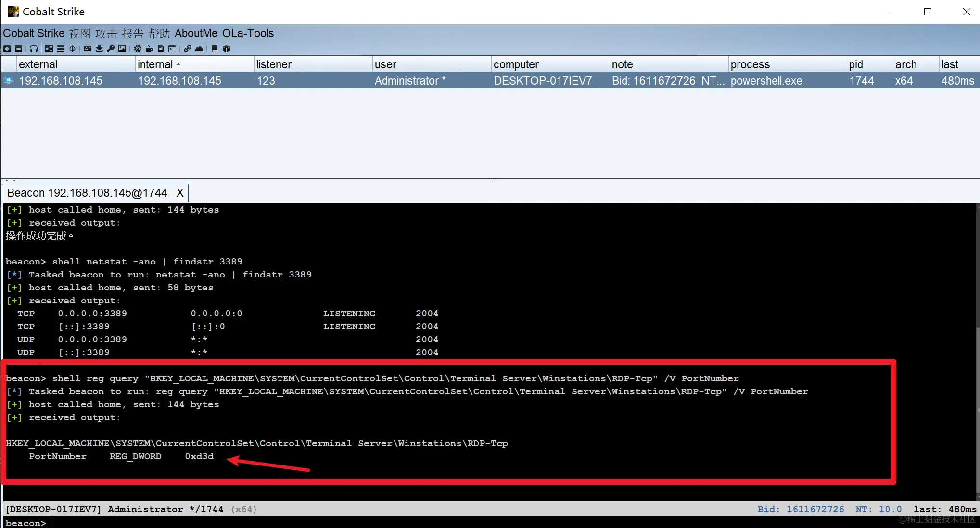View downloaded files via download arrow icon
The height and width of the screenshot is (528, 980).
click(99, 49)
